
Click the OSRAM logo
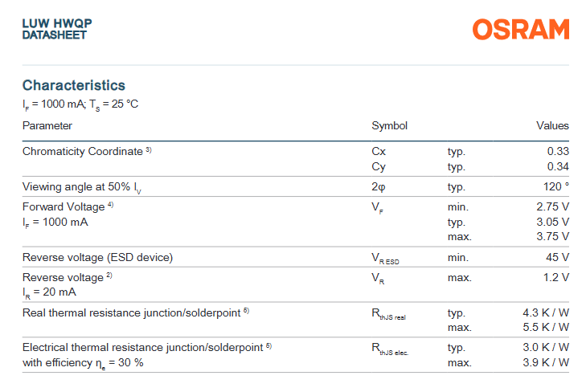click(520, 30)
